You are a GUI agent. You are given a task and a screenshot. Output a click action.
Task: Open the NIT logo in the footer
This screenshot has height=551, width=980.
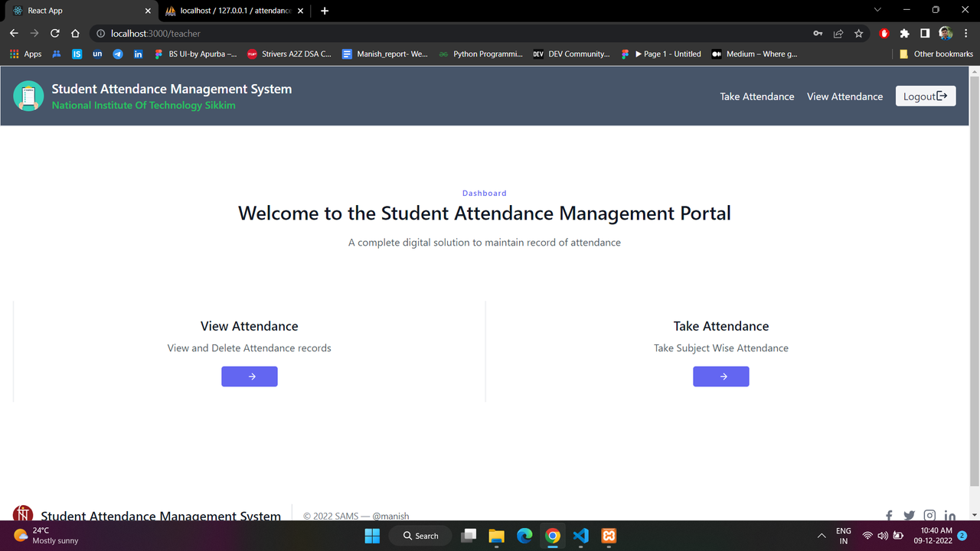point(22,513)
